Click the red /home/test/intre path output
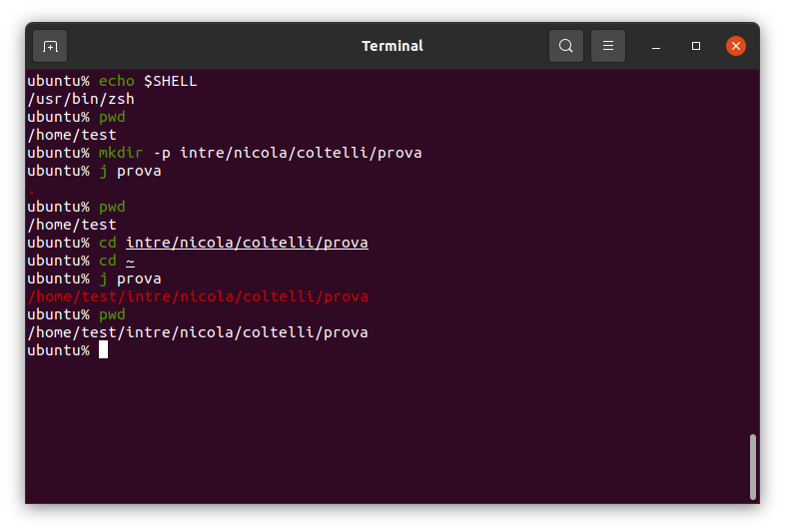This screenshot has width=785, height=532. click(x=199, y=296)
